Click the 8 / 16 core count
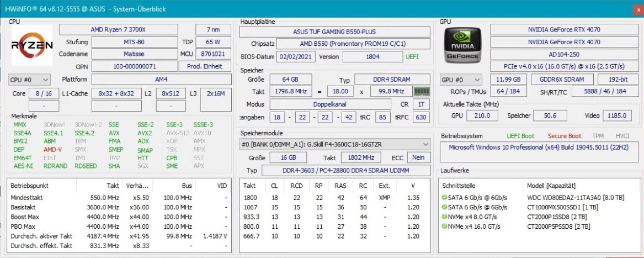 tap(44, 93)
